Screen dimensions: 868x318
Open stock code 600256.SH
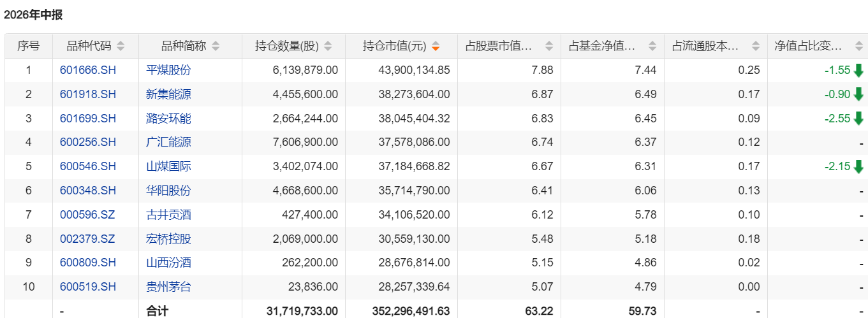88,142
